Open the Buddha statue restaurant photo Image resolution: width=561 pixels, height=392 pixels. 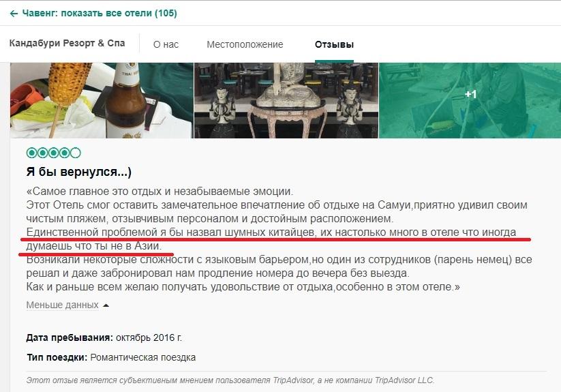[286, 100]
